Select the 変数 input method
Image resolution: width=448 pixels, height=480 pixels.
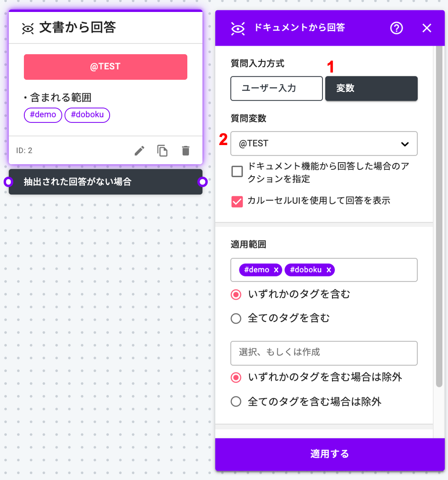click(x=371, y=88)
